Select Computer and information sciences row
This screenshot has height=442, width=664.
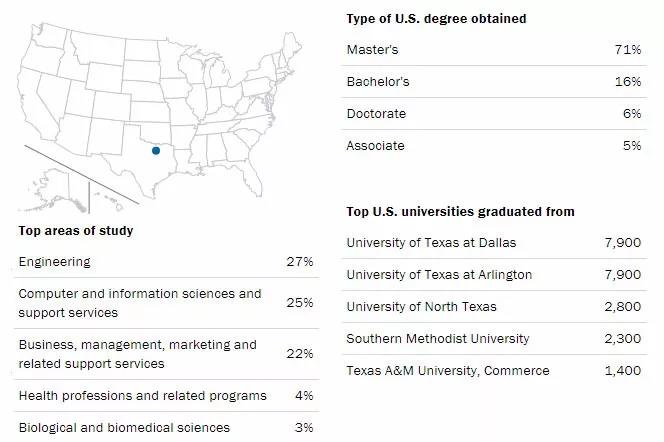tap(140, 302)
